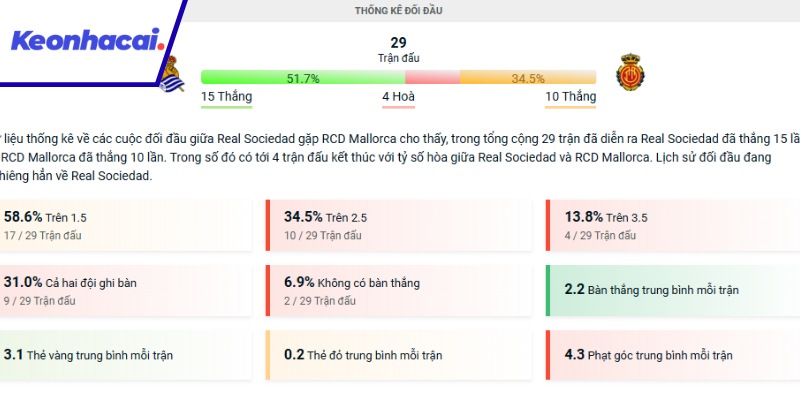Select the 4 Hoà label
Image resolution: width=800 pixels, height=400 pixels.
click(x=398, y=97)
